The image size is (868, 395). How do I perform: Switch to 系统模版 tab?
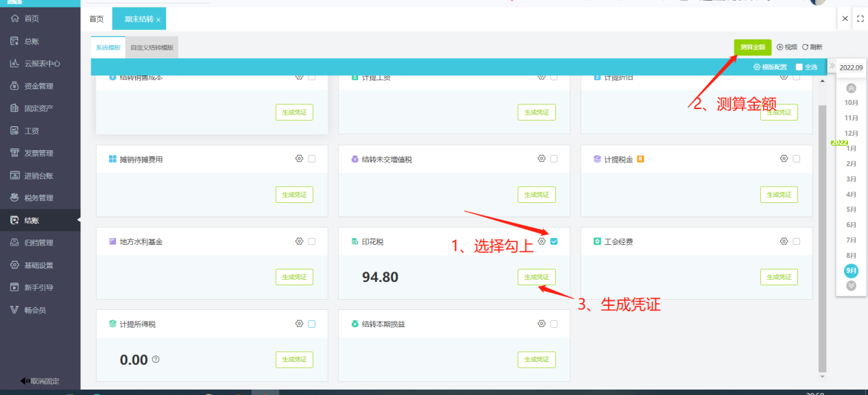pos(108,47)
